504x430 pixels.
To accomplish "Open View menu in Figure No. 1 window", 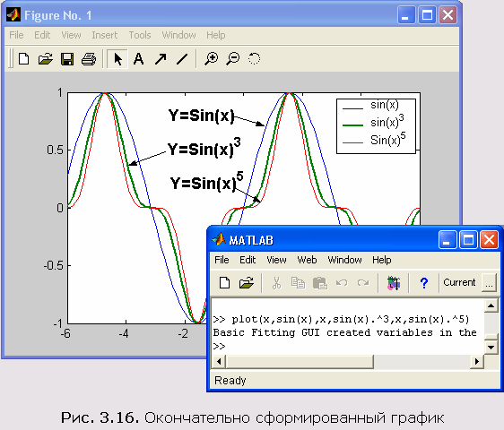I will click(x=71, y=35).
